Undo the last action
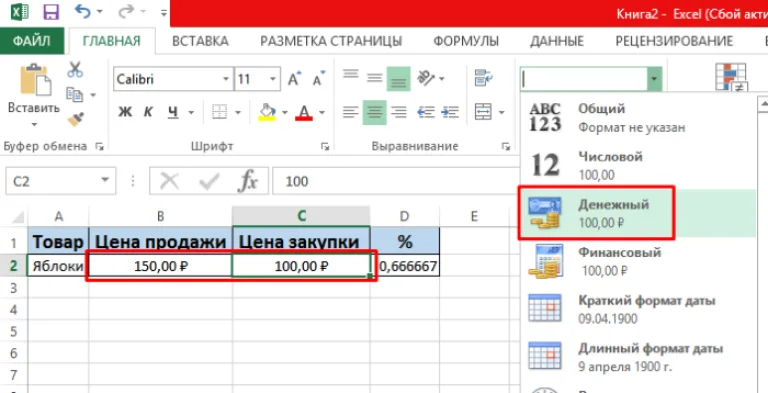Image resolution: width=768 pixels, height=393 pixels. pos(83,11)
